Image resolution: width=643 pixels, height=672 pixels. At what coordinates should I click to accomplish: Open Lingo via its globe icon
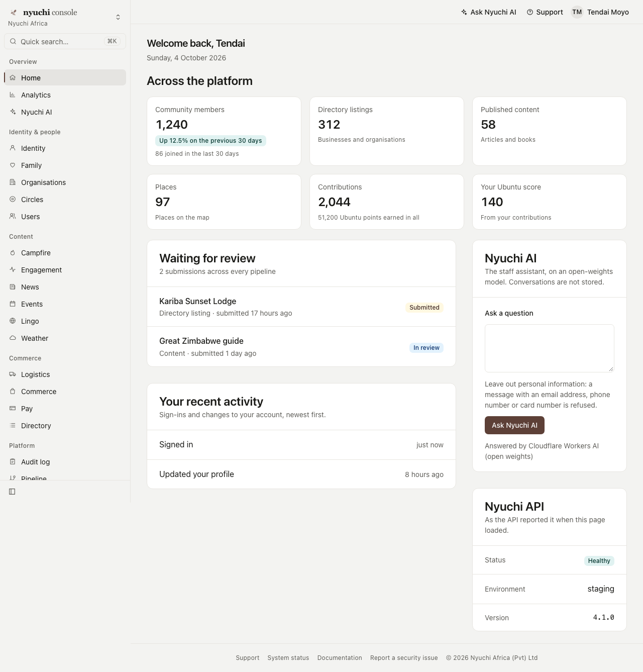pos(13,321)
